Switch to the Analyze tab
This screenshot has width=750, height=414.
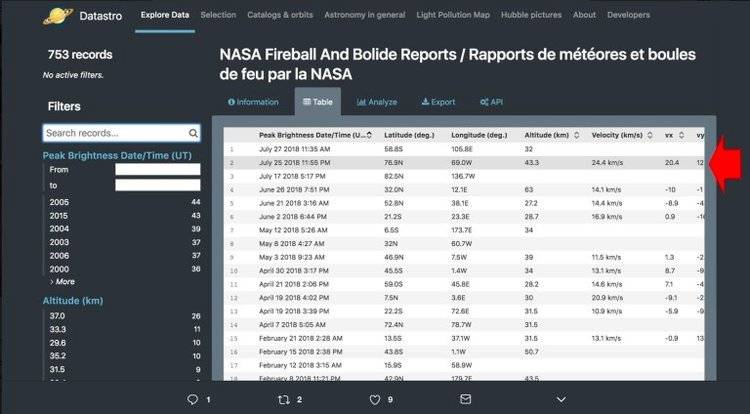[377, 102]
